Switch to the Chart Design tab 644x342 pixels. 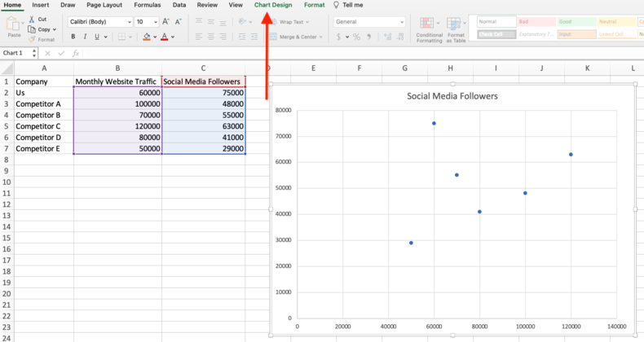(x=273, y=5)
